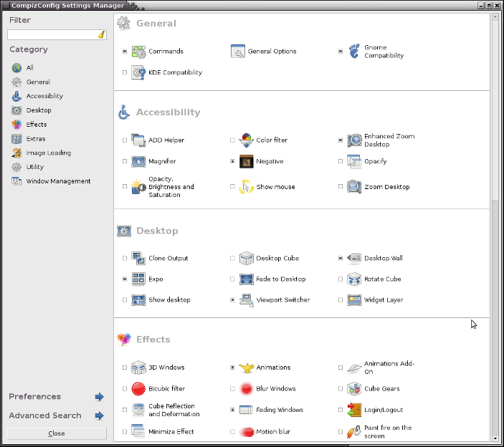This screenshot has width=504, height=447.
Task: Open the Cube Gears icon
Action: point(354,389)
